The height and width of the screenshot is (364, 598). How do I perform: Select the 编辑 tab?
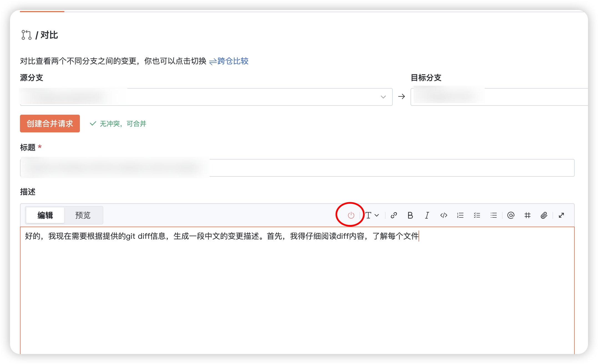(x=45, y=215)
